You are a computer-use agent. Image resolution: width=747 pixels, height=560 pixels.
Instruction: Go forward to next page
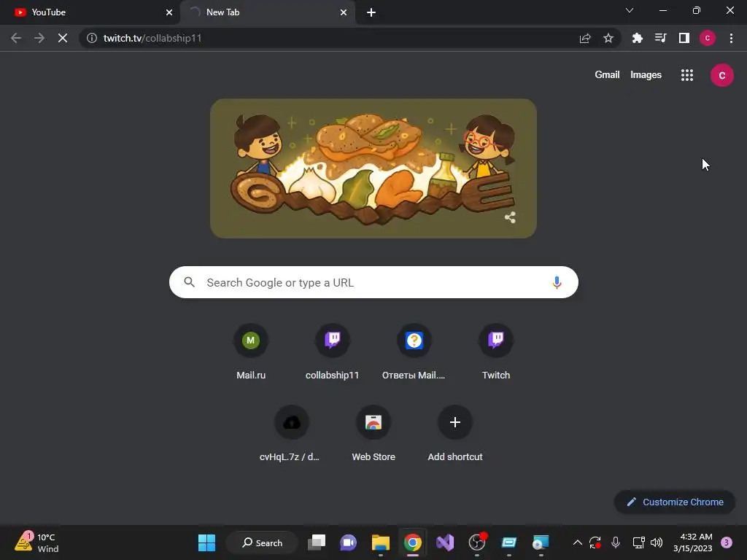tap(39, 38)
